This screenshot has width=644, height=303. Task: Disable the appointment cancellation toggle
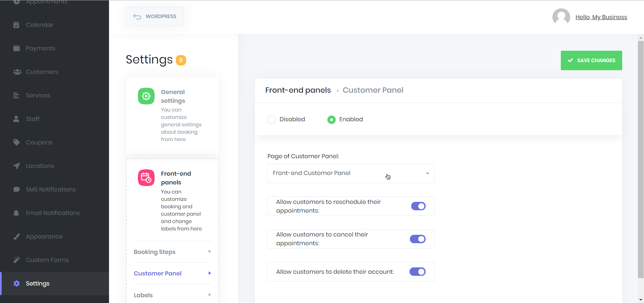(x=417, y=239)
